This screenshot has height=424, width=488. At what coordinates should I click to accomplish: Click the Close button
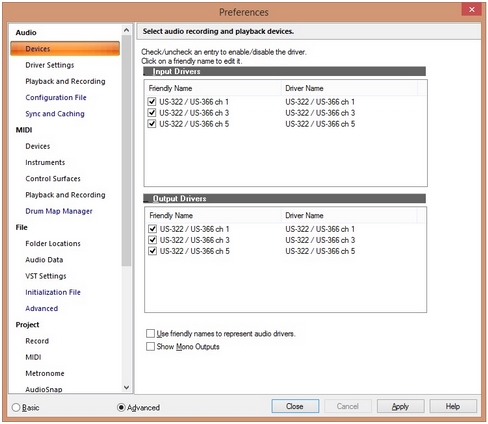pyautogui.click(x=295, y=406)
